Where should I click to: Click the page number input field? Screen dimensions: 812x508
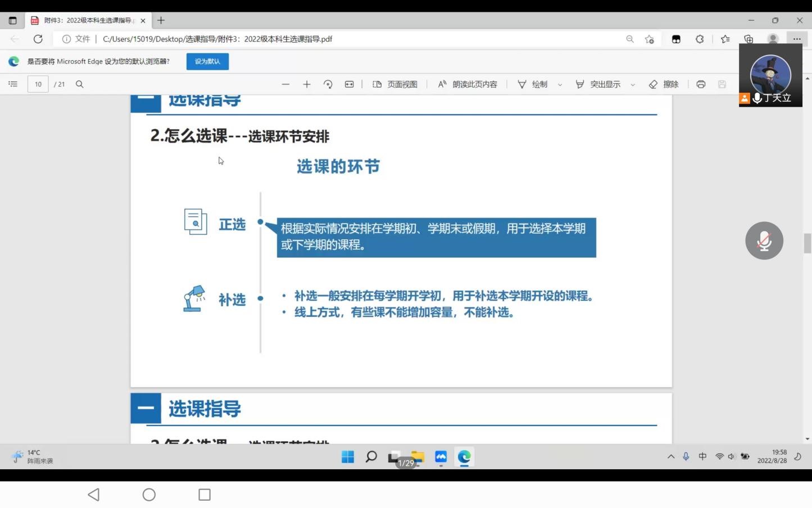(x=38, y=84)
